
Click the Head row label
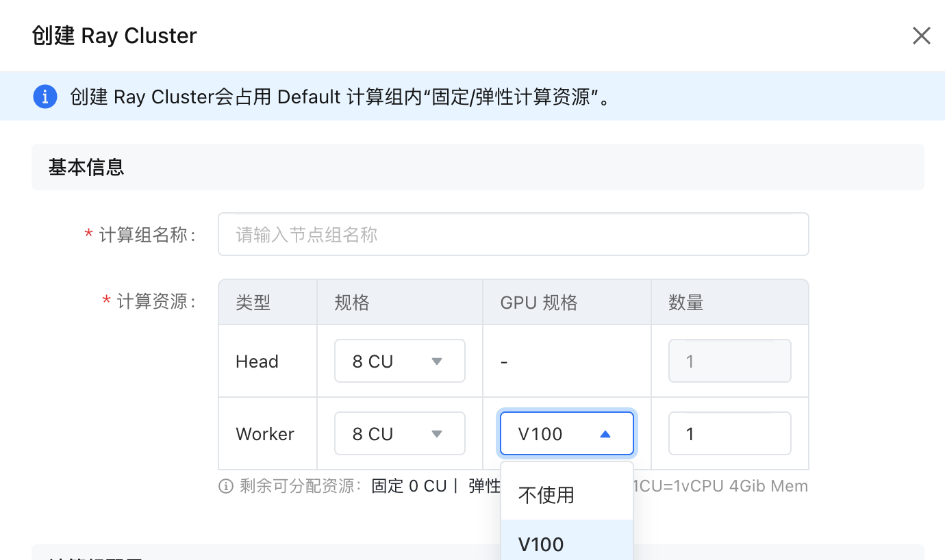click(x=257, y=361)
